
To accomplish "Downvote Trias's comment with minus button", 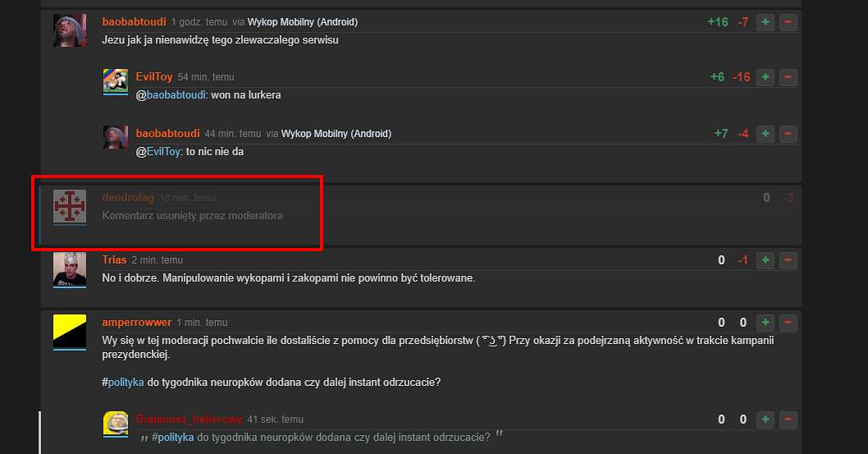I will (788, 260).
